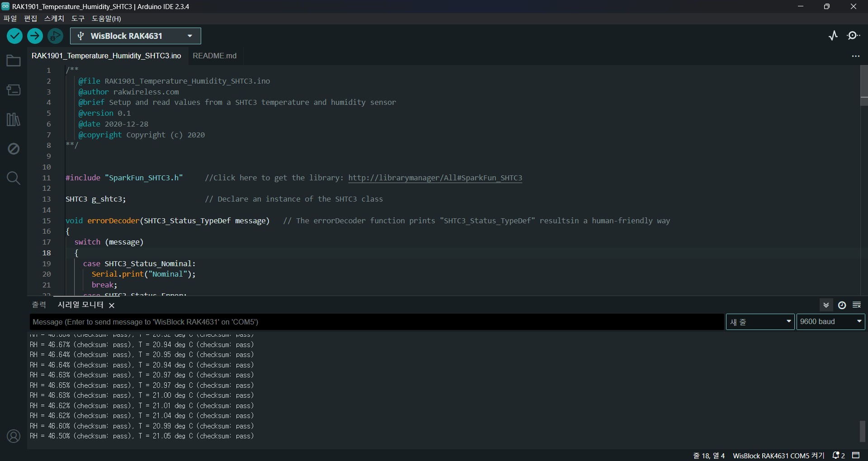Open the editor tab overflow menu
Screen dimensions: 868x461
coord(855,56)
